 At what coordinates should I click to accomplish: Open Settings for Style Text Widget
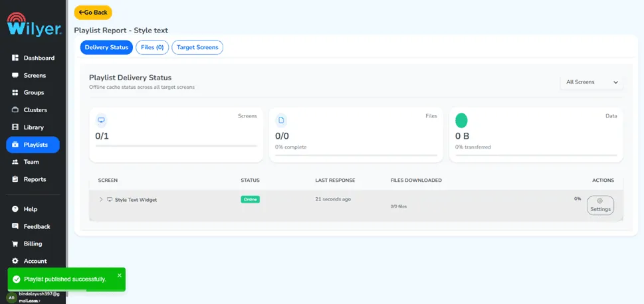(x=600, y=205)
